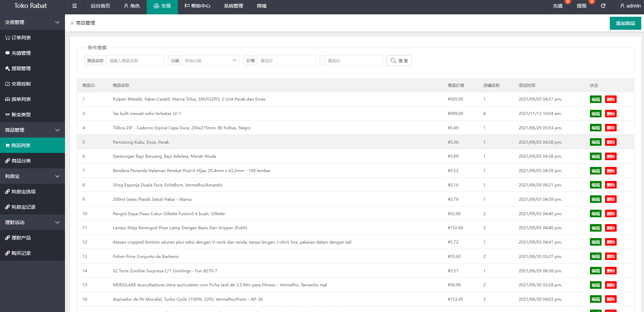
Task: Click 编辑 for product ID 1
Action: tap(595, 100)
